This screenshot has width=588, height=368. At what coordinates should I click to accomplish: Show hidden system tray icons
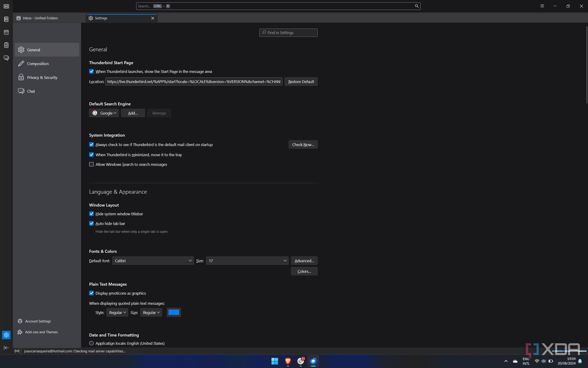pyautogui.click(x=506, y=361)
